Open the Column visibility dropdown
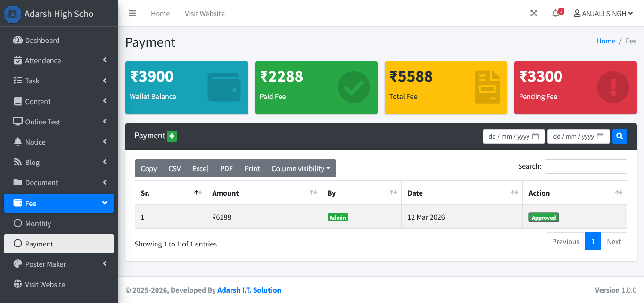The width and height of the screenshot is (644, 303). pos(300,168)
